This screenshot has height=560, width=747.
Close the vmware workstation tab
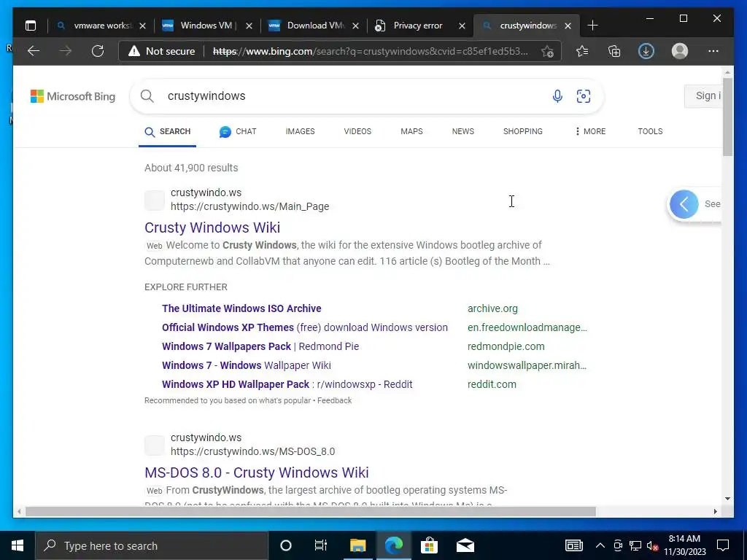coord(142,26)
